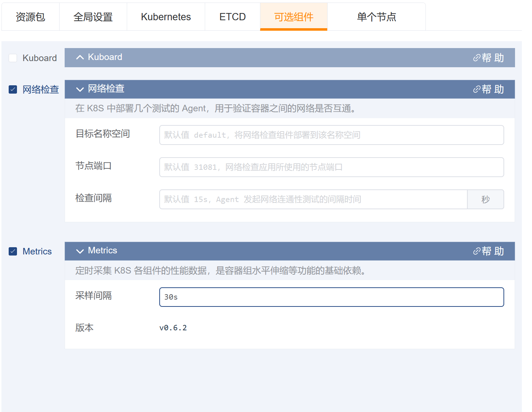
Task: Click the Metrics 定时采集 description text
Action: click(x=221, y=270)
